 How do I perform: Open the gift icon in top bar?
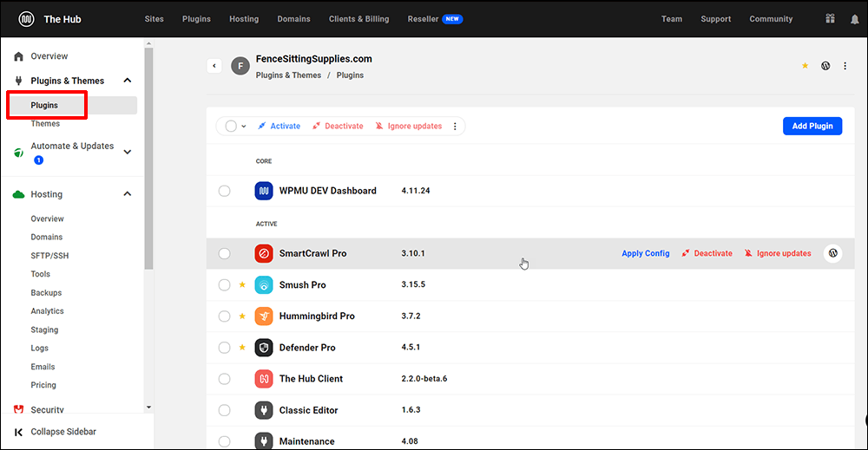(x=830, y=19)
